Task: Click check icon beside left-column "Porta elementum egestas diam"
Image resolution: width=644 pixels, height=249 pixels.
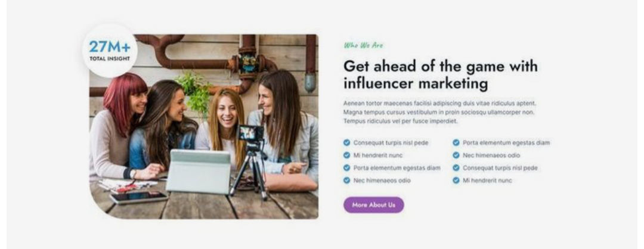Action: [x=346, y=168]
